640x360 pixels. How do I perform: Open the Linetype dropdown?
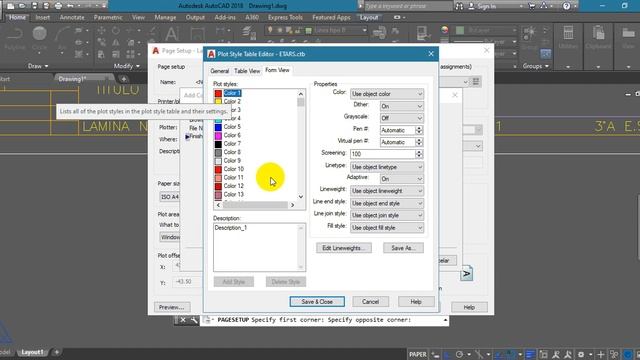tap(387, 167)
